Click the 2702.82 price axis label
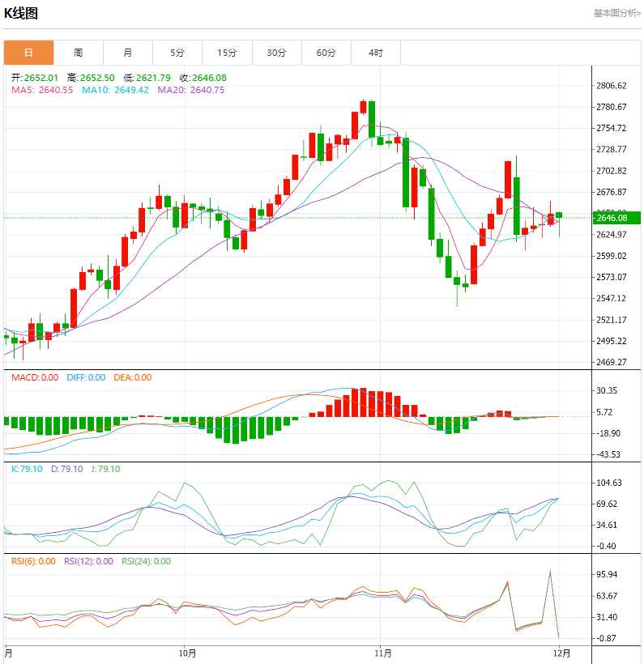644x664 pixels. click(x=611, y=171)
